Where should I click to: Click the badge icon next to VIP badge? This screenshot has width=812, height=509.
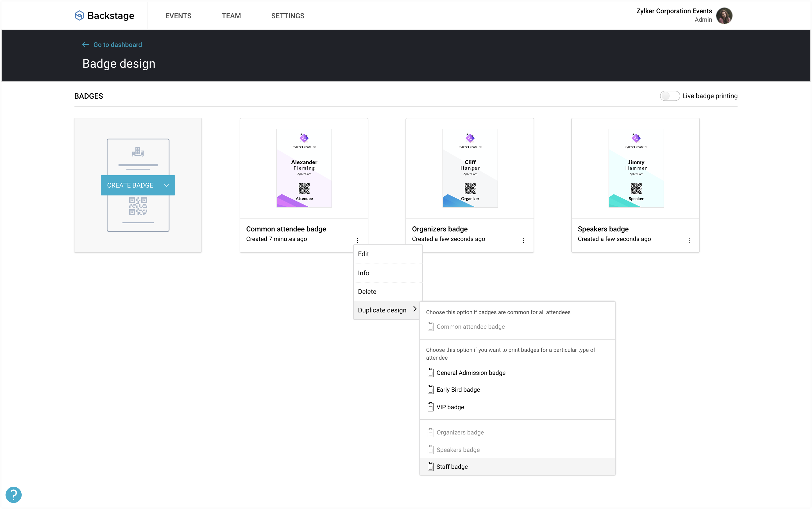430,407
